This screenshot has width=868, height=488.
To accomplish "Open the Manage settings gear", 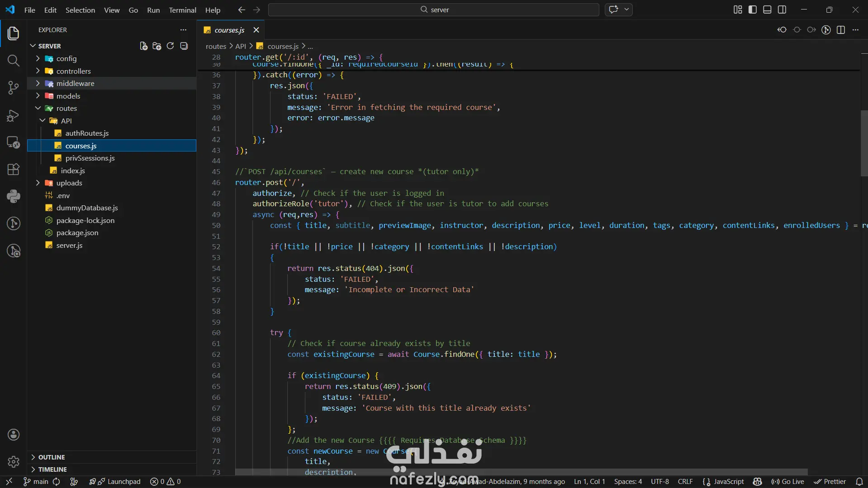I will [x=13, y=462].
